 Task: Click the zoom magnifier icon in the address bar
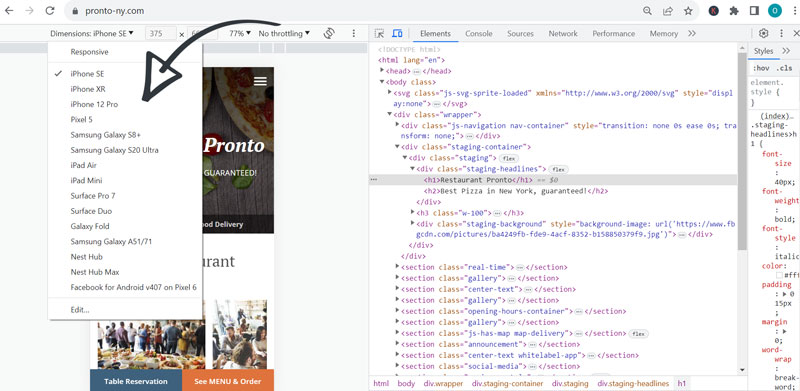[647, 11]
